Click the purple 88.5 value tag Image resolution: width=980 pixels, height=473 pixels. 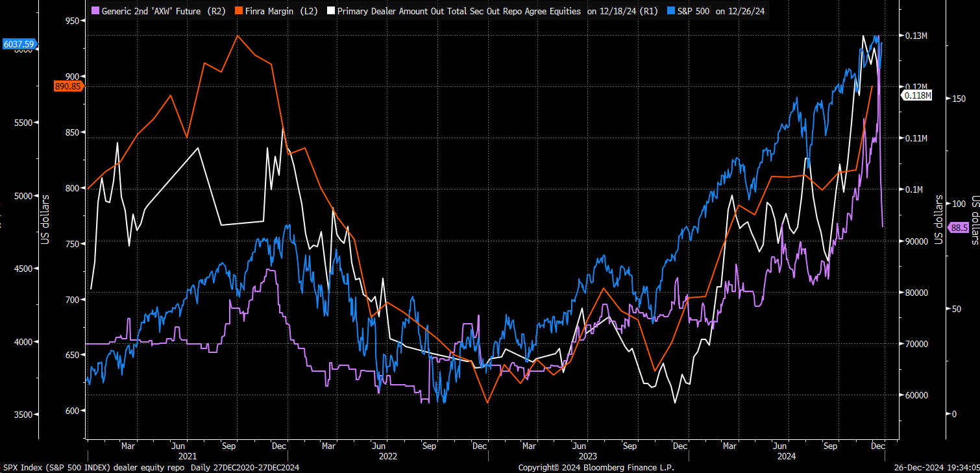pos(959,228)
